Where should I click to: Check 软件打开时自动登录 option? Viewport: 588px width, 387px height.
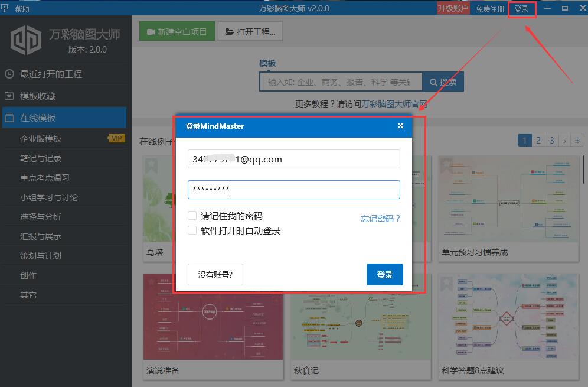[x=192, y=229]
